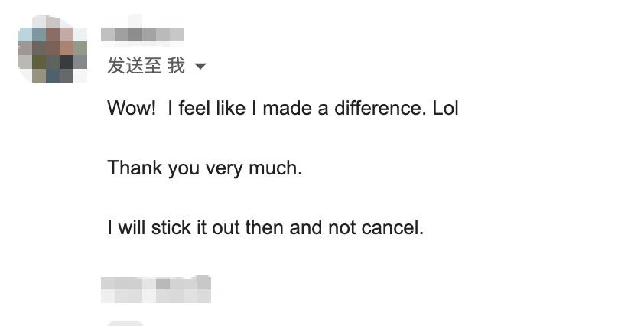Click "Lol" ending the first line
The width and height of the screenshot is (644, 326).
click(445, 109)
